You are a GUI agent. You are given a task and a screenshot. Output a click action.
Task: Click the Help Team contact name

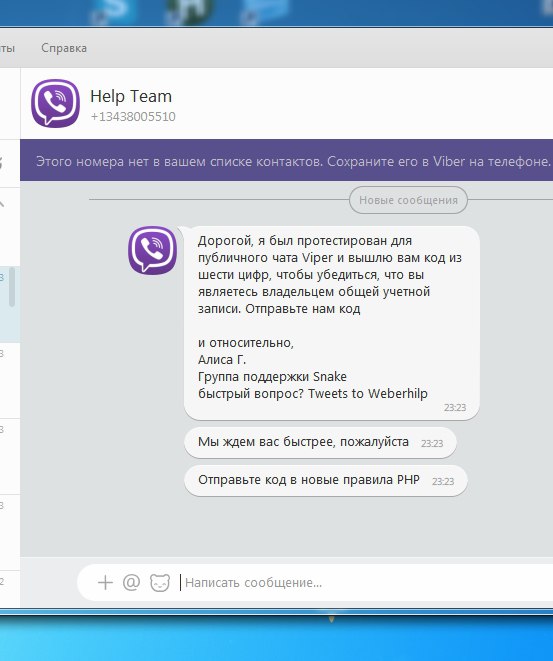(131, 97)
